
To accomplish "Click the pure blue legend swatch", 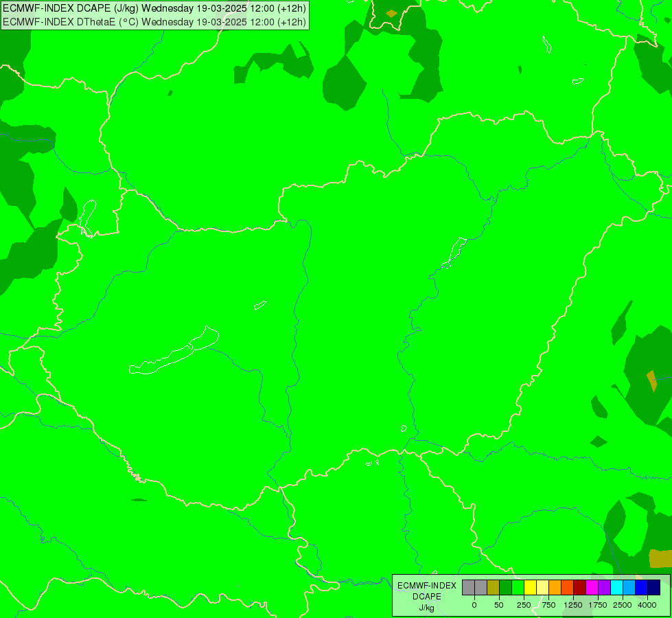I will [642, 588].
